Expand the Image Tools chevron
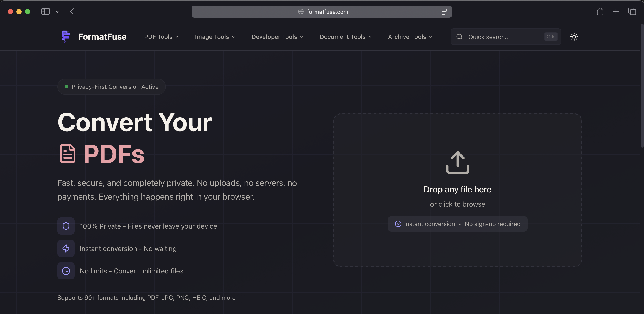Viewport: 644px width, 314px height. [x=234, y=37]
